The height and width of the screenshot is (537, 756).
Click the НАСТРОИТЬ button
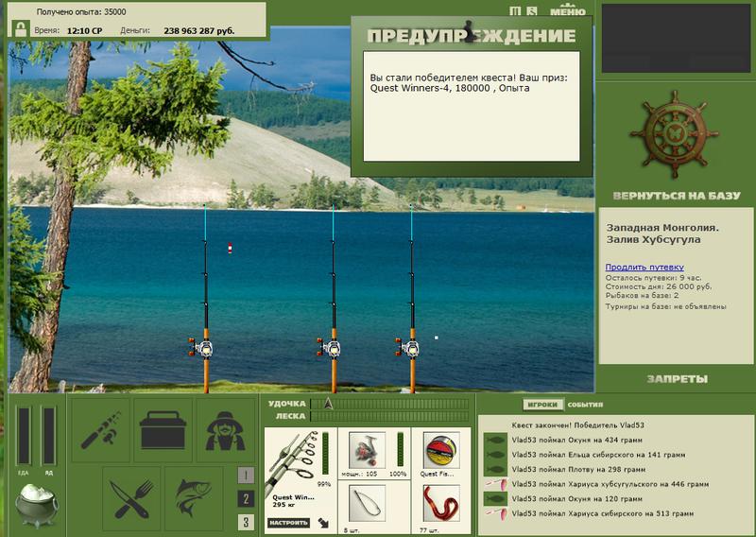point(288,523)
